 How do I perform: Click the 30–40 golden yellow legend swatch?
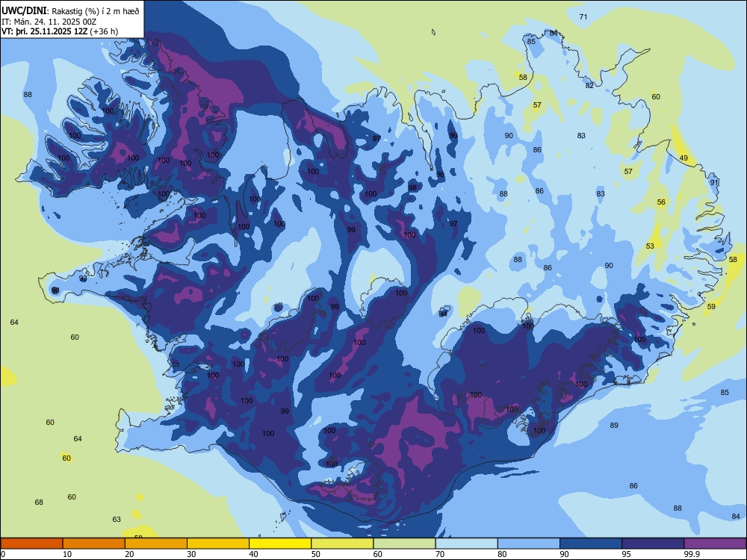tap(218, 544)
